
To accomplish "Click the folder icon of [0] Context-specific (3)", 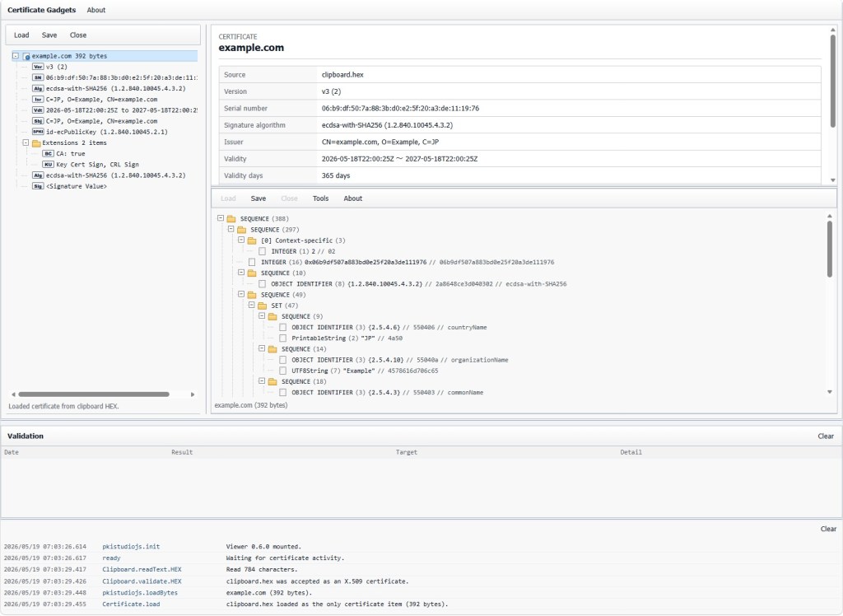I will 252,240.
